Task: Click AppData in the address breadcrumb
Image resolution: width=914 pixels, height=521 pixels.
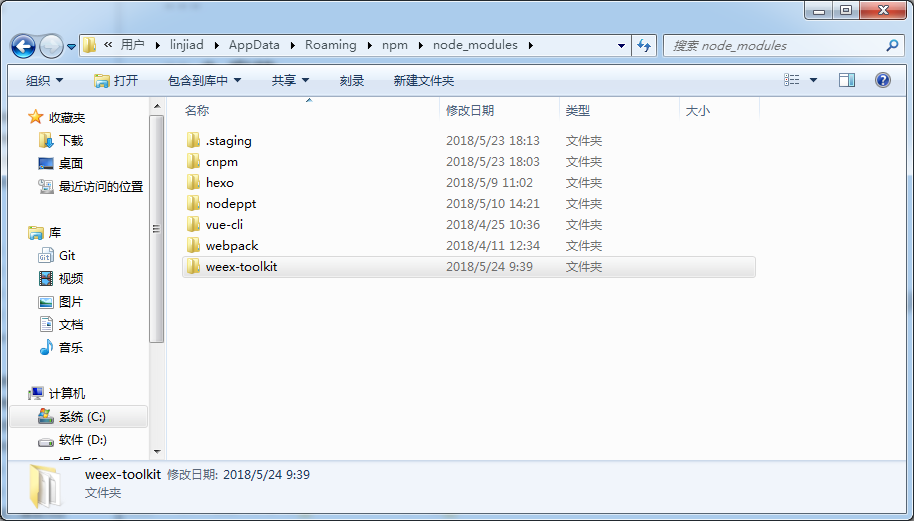Action: pos(254,45)
